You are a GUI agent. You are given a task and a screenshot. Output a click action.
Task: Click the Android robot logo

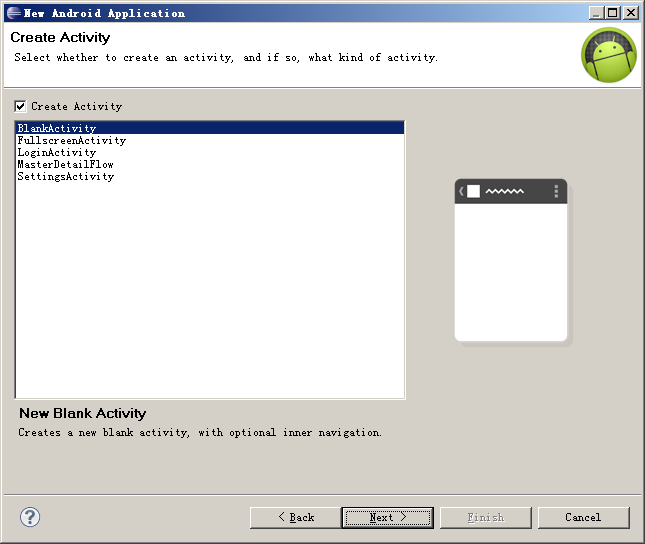coord(609,55)
